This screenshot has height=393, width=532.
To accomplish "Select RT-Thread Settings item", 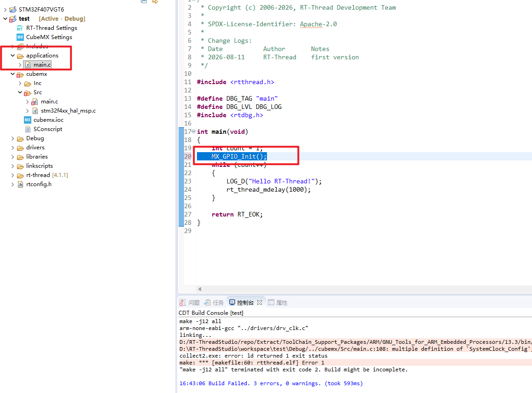I will (x=52, y=28).
